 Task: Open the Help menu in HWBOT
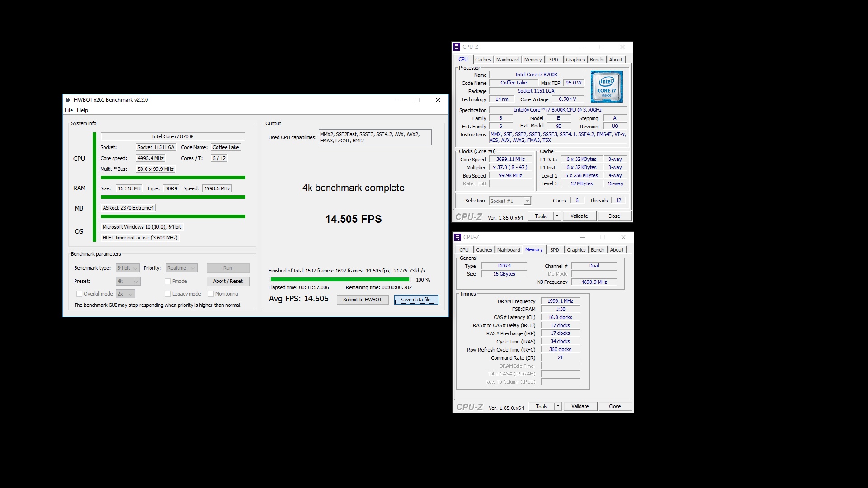[82, 110]
